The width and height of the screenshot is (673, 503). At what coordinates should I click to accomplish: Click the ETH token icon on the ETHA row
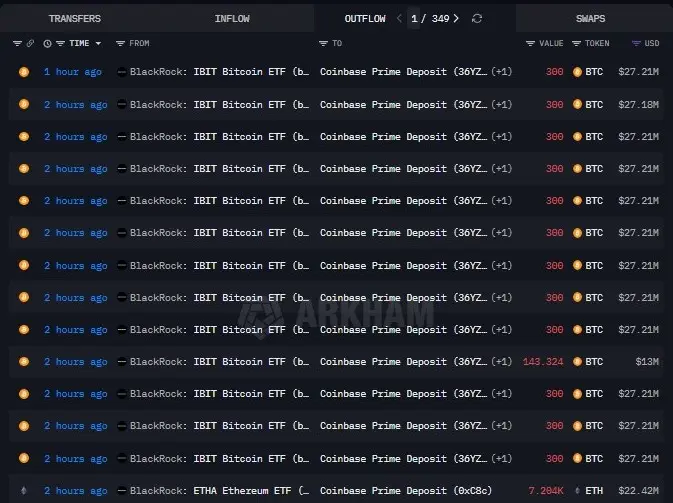[x=577, y=490]
